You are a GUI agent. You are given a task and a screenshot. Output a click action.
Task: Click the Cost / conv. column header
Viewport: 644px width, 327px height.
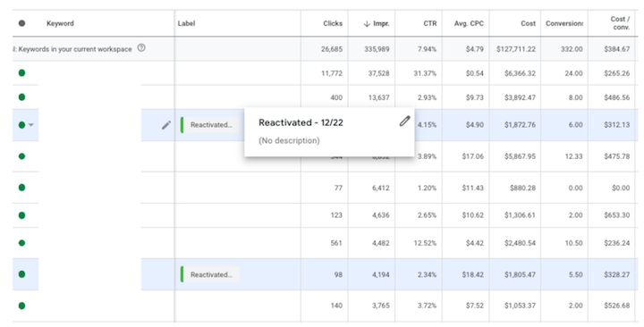point(620,23)
